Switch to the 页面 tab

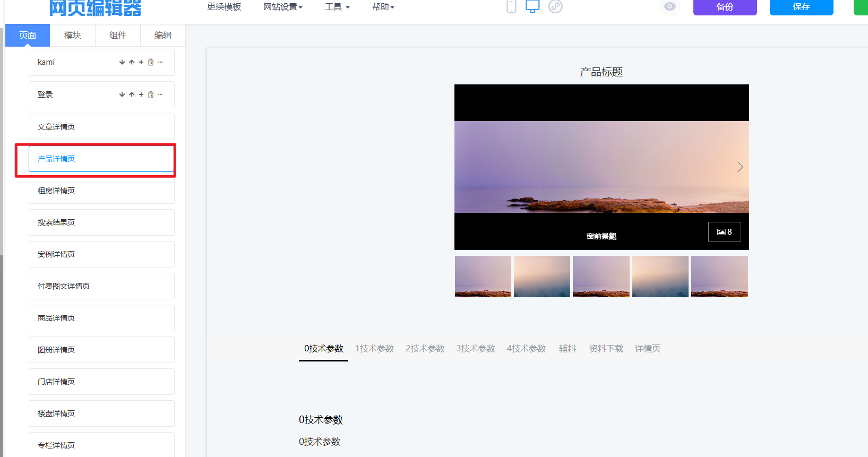(28, 36)
